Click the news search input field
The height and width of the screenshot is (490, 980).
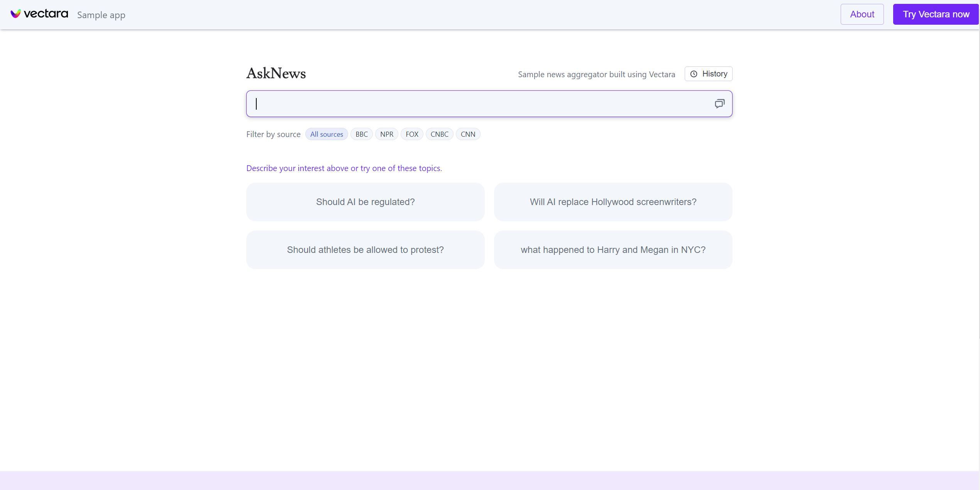point(489,104)
